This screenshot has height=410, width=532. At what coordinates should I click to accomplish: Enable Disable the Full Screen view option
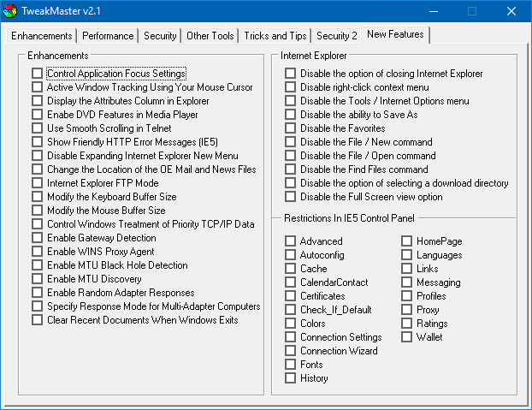coord(291,197)
